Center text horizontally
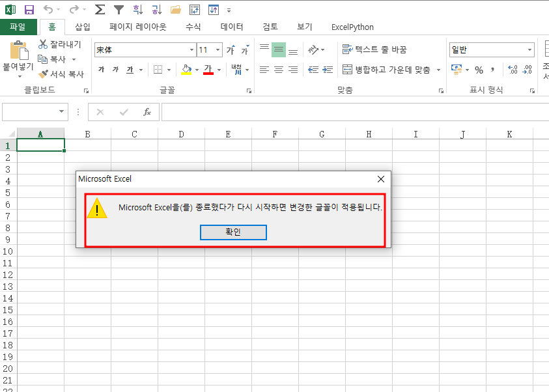The image size is (549, 392). (x=279, y=70)
